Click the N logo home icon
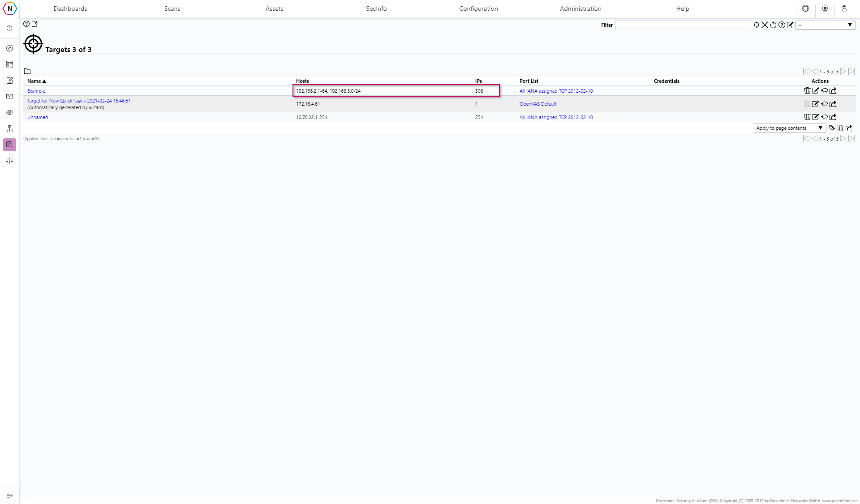This screenshot has height=504, width=860. pos(10,9)
